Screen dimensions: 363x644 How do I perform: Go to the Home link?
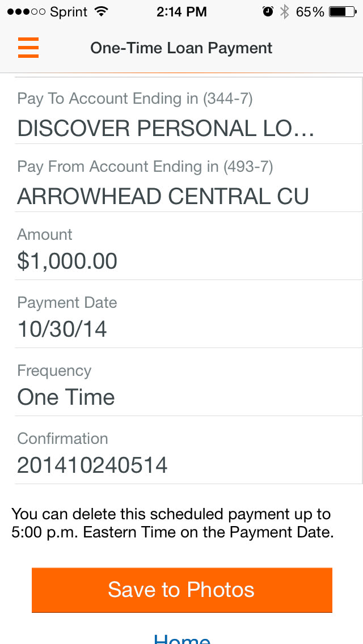181,637
